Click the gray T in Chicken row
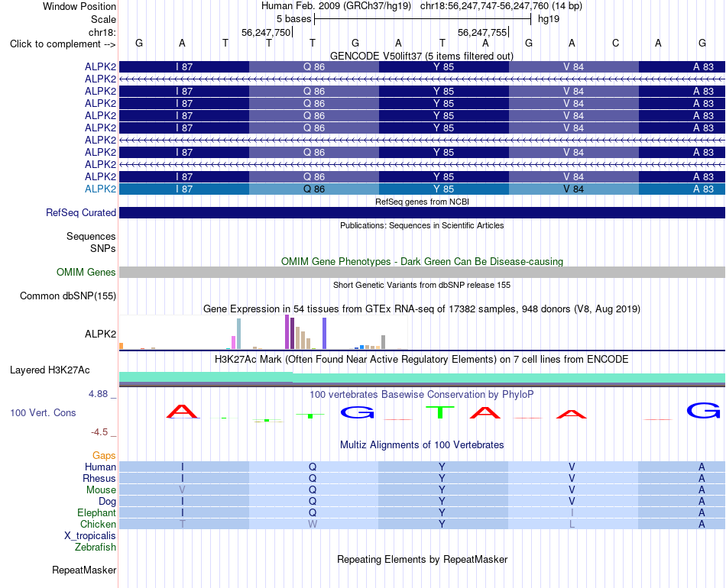 coord(183,524)
